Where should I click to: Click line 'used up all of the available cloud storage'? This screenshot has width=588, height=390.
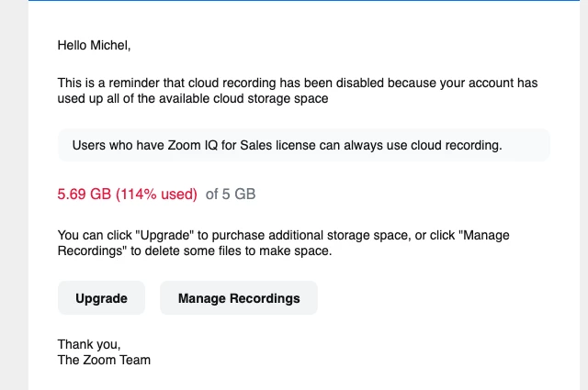[x=193, y=98]
